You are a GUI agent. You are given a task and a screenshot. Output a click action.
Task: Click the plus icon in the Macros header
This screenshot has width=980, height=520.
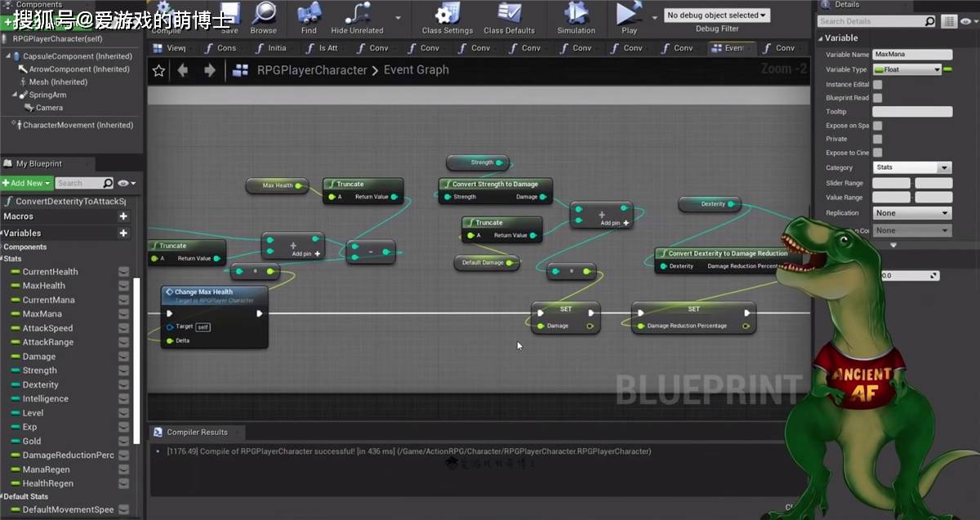coord(123,216)
